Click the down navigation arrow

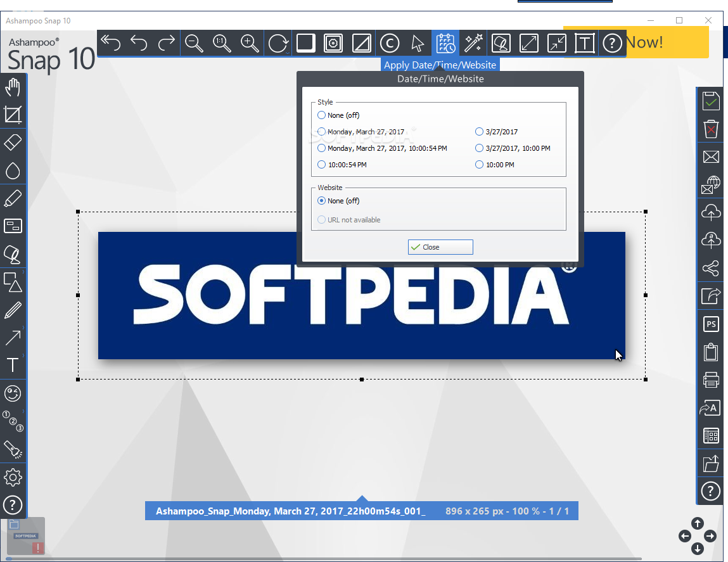[698, 549]
